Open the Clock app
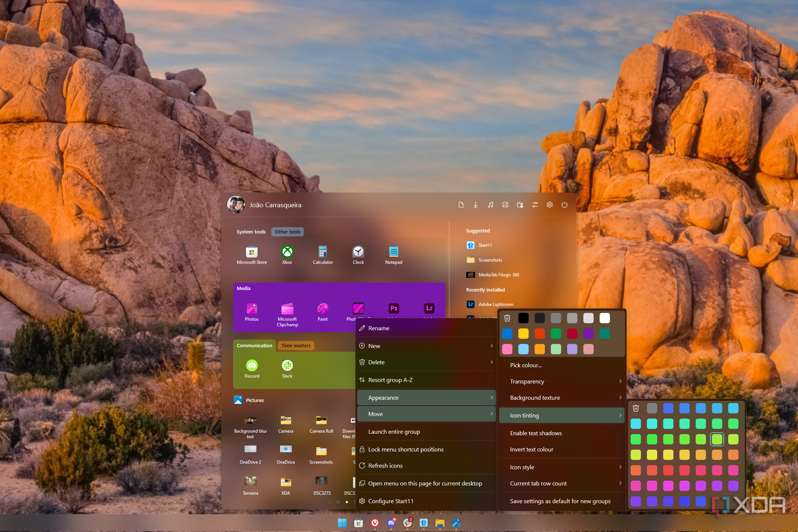The height and width of the screenshot is (532, 798). point(358,255)
